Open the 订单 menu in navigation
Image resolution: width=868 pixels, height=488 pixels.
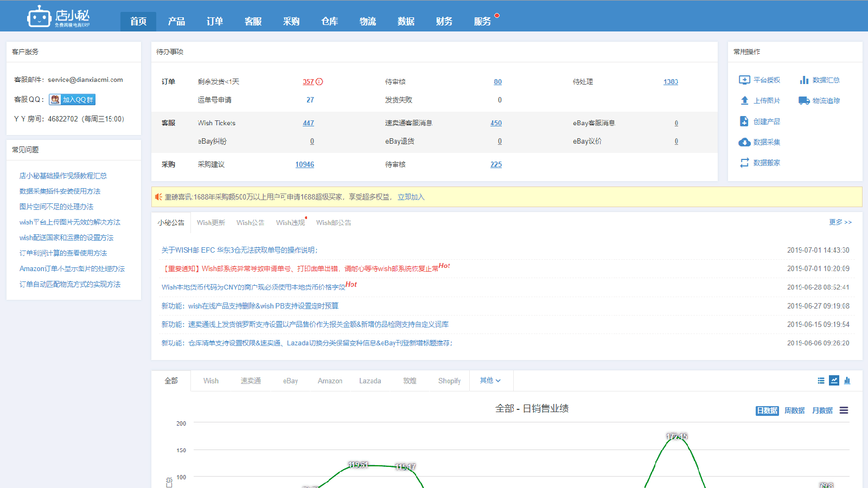click(215, 21)
